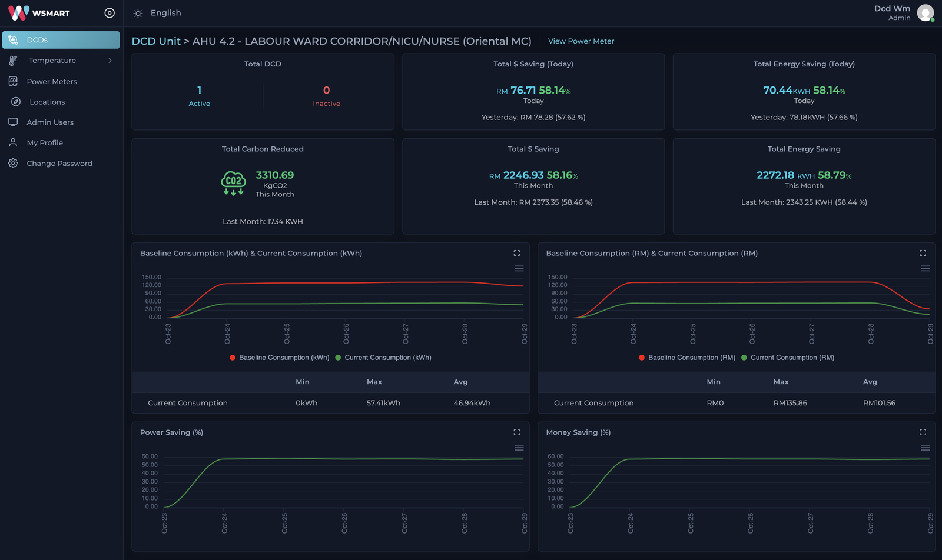This screenshot has height=560, width=942.
Task: Go to Admin Users page
Action: 50,122
